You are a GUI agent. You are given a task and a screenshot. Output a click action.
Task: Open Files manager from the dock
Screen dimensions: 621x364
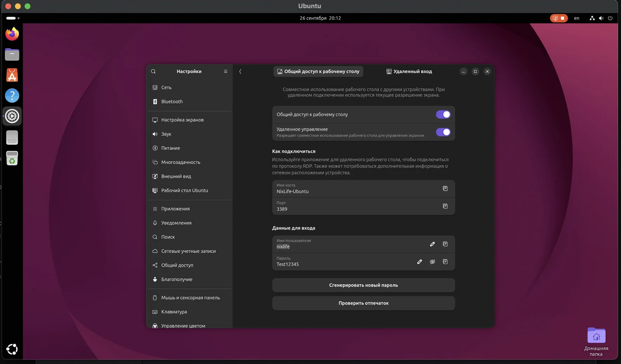pos(12,54)
